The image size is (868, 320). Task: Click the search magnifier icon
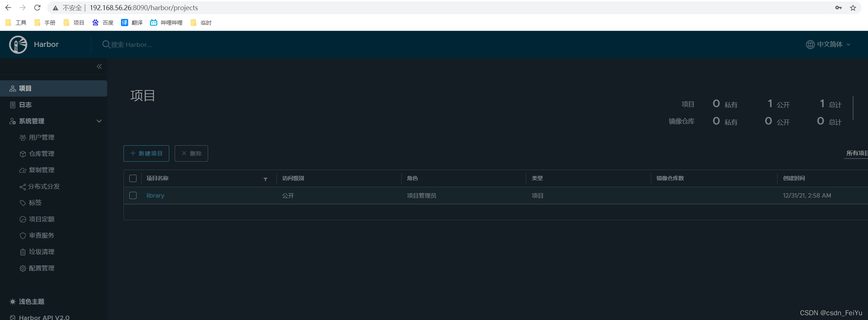coord(106,44)
